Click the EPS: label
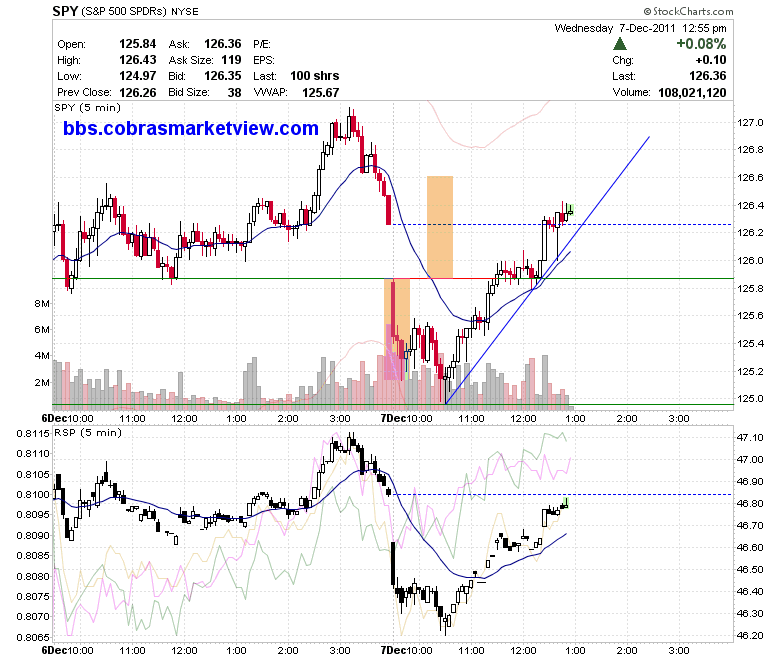 (x=264, y=60)
